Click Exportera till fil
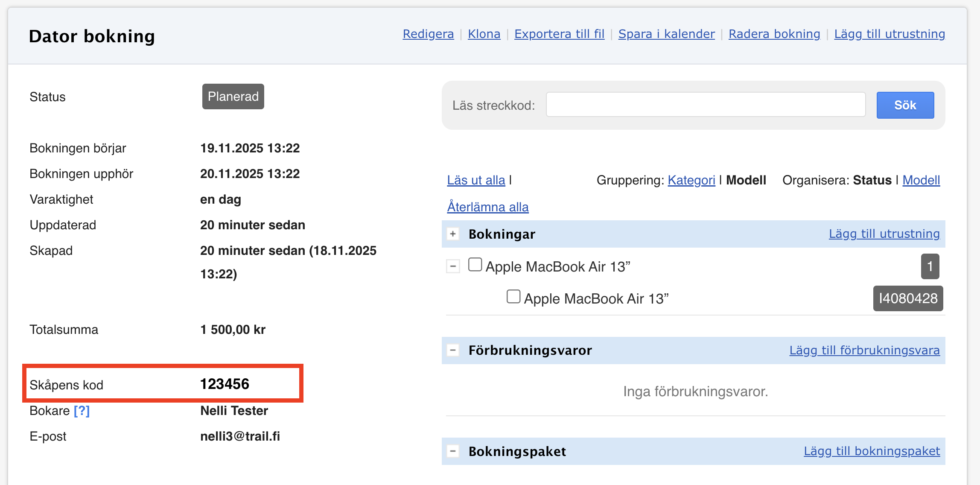 coord(559,34)
